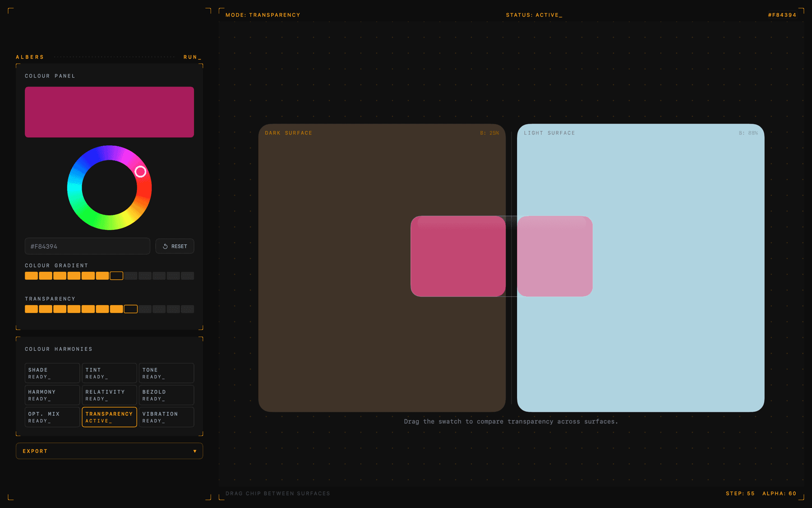Image resolution: width=812 pixels, height=508 pixels.
Task: Click the large magenta colour preview
Action: pos(109,112)
